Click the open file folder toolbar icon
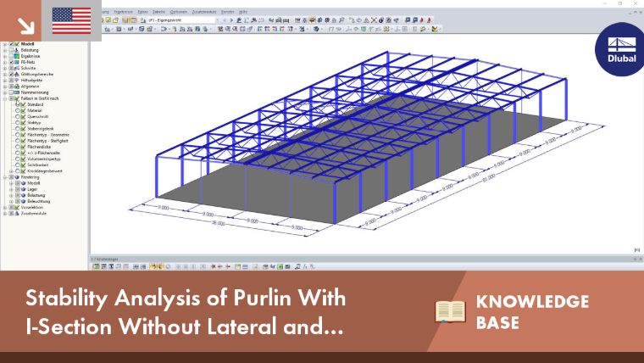The height and width of the screenshot is (363, 644). 116,20
